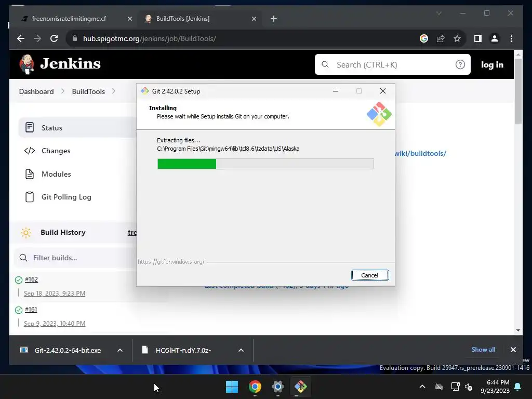
Task: Click the network display tray icon
Action: click(x=455, y=387)
